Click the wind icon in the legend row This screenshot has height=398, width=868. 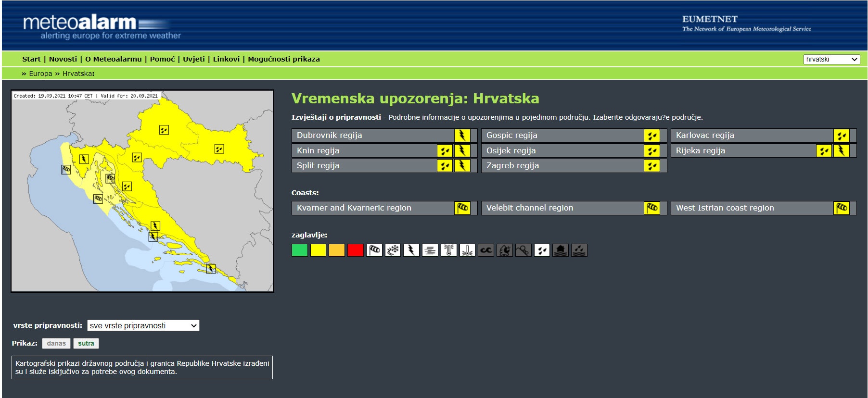tap(374, 250)
